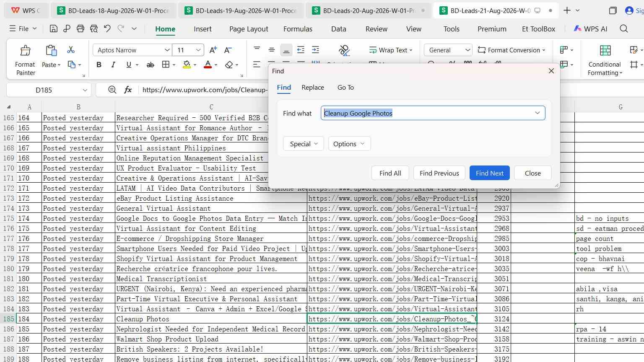Click the Find All button
The image size is (644, 362).
click(390, 173)
